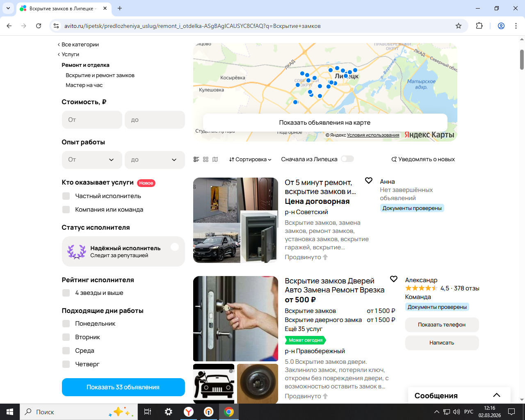The width and height of the screenshot is (525, 420).
Task: View site information icon in address bar
Action: coord(57,26)
